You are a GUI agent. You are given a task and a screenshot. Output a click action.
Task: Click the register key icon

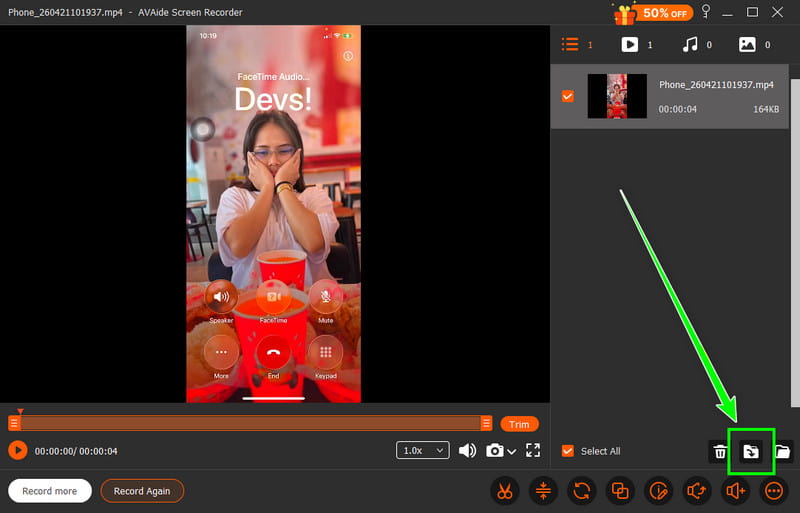706,12
